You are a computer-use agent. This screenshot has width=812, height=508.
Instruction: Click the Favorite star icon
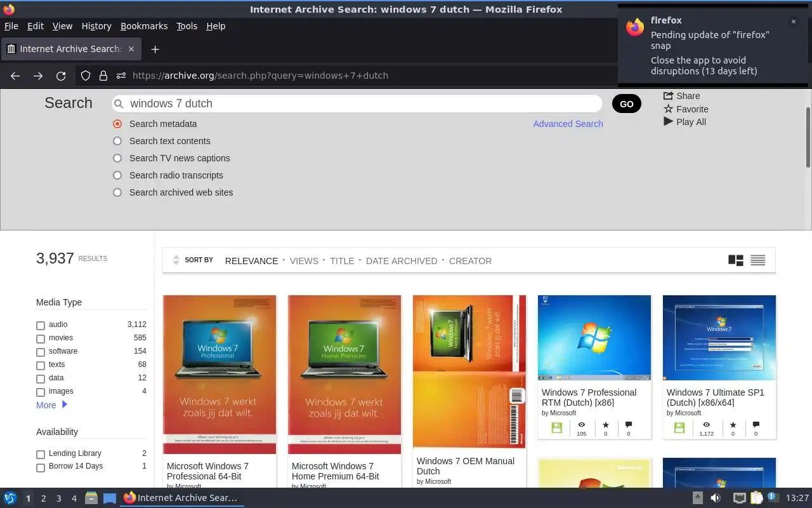pyautogui.click(x=668, y=109)
